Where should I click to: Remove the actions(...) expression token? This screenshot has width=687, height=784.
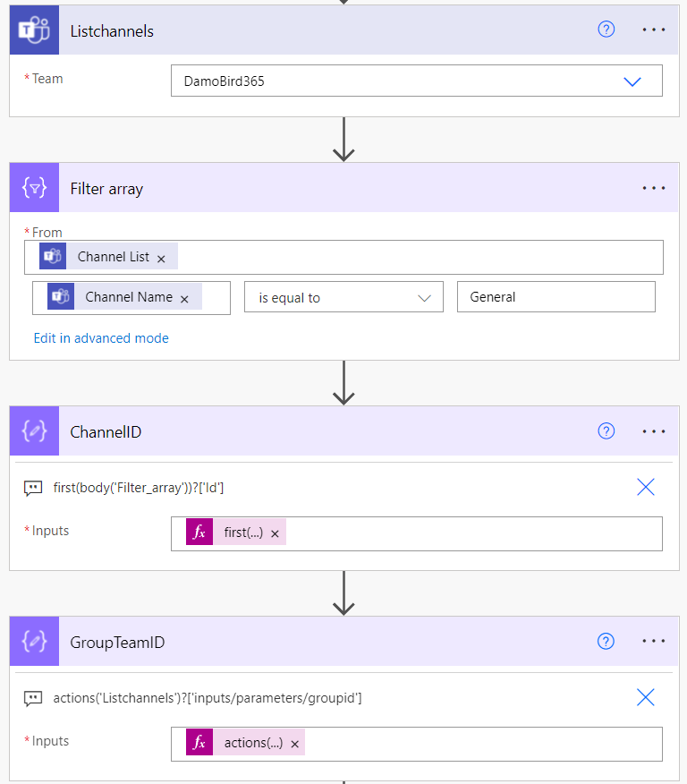[x=294, y=744]
